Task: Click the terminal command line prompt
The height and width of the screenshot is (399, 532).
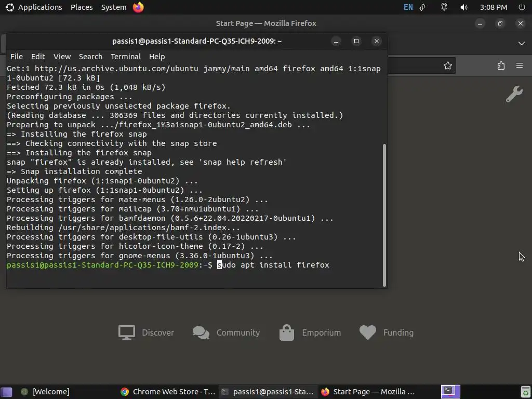Action: tap(168, 265)
